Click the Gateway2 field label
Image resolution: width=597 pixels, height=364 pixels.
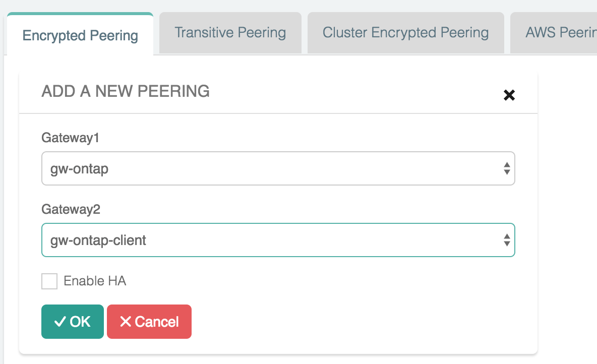point(71,210)
